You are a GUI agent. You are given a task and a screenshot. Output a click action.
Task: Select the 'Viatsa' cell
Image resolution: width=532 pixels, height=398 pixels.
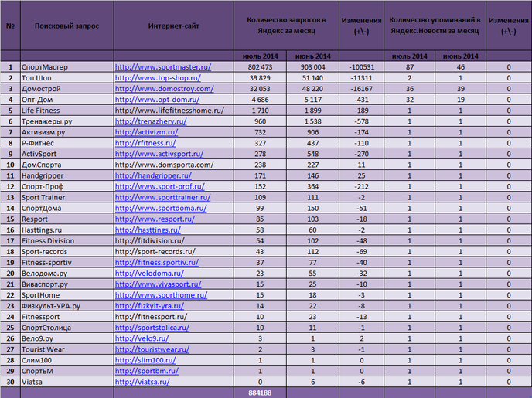(66, 382)
